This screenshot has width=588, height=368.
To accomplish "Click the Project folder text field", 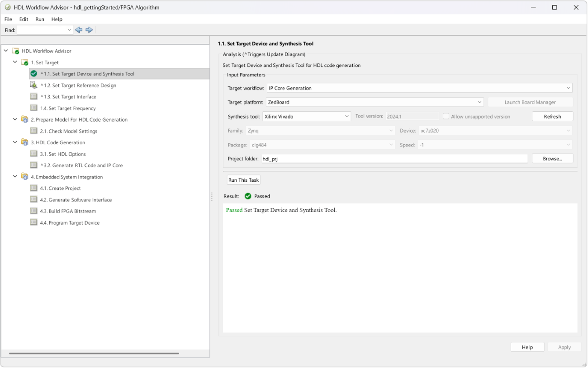I will pos(394,159).
